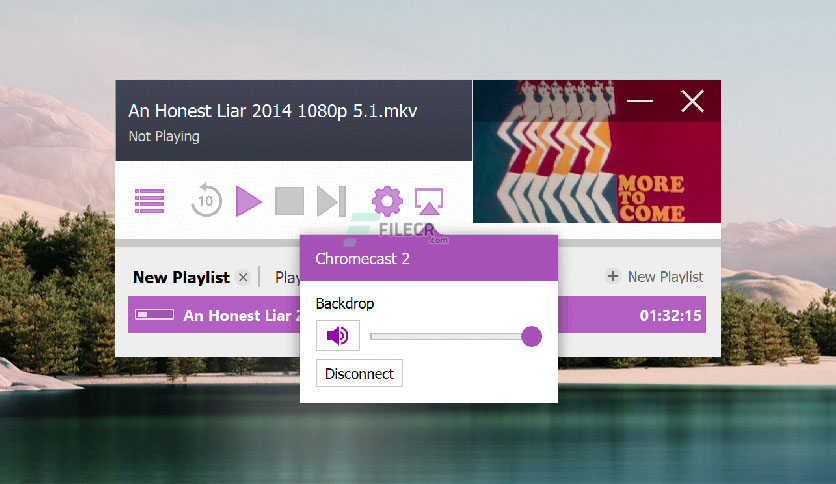The image size is (836, 484).
Task: Mute Chromecast volume with the speaker button
Action: [338, 336]
